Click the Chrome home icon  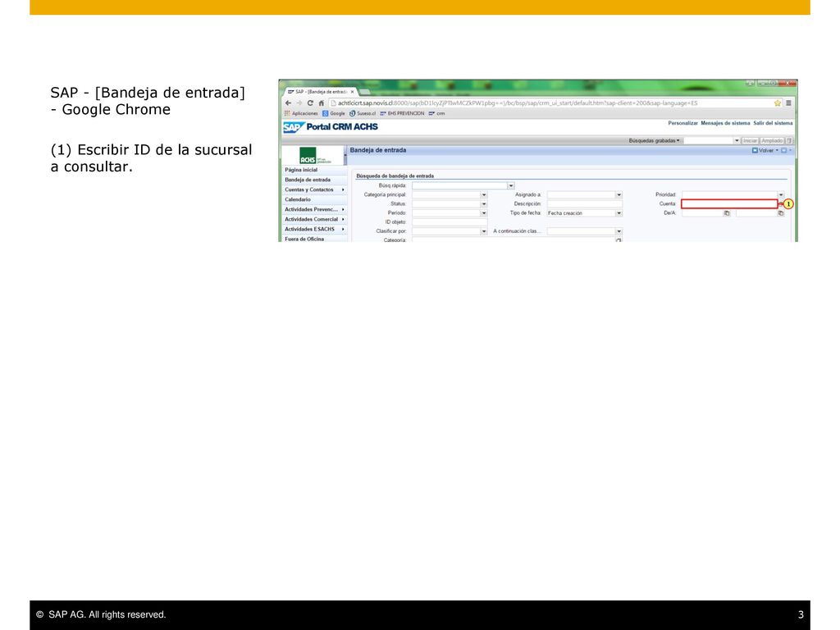pyautogui.click(x=322, y=103)
